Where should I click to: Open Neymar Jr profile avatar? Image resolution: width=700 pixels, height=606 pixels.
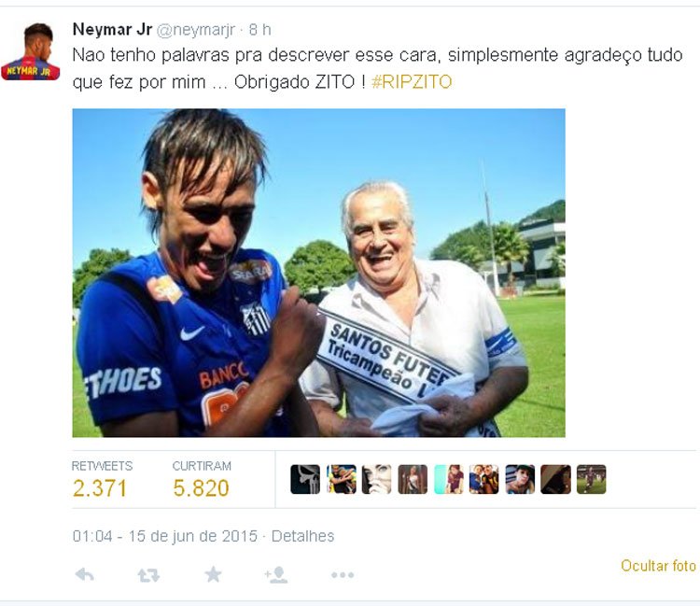pyautogui.click(x=31, y=51)
